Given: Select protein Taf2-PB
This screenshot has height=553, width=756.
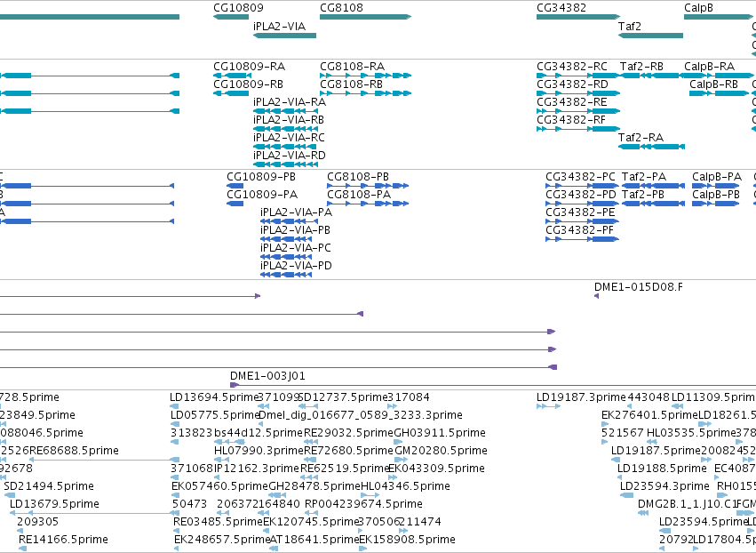Looking at the screenshot, I should click(x=643, y=195).
